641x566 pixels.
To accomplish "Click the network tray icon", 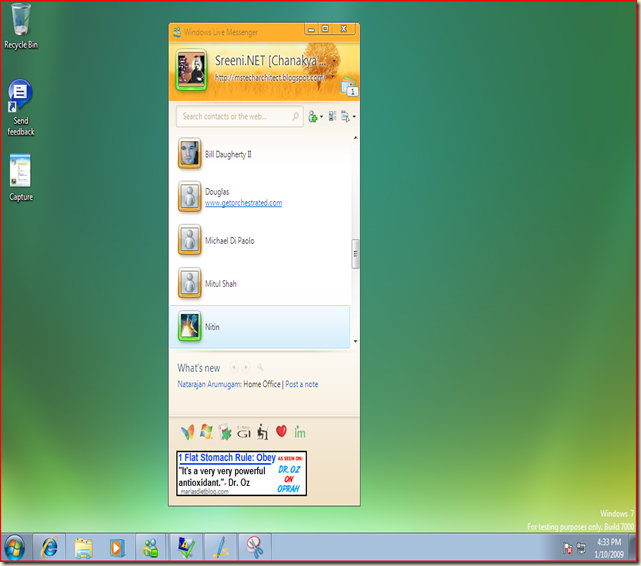I will click(581, 548).
